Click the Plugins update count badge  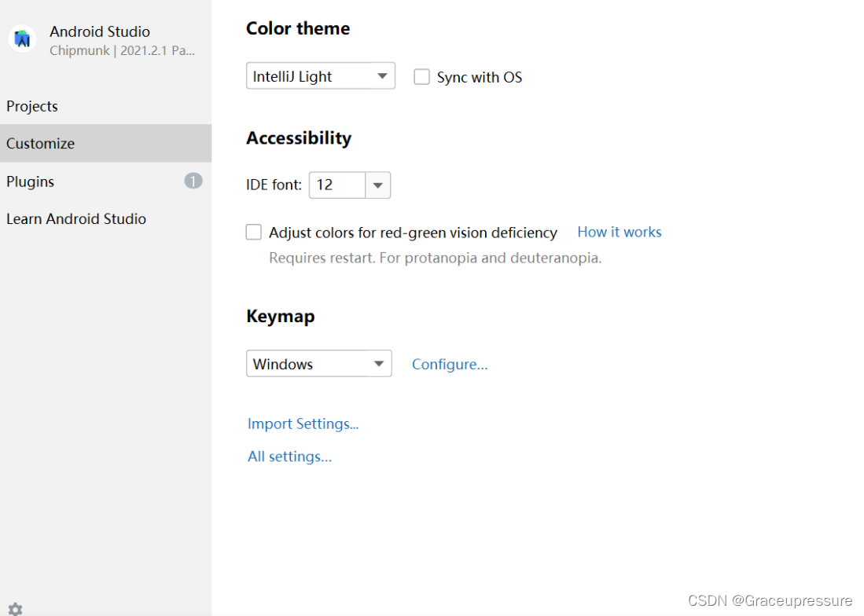pyautogui.click(x=193, y=181)
